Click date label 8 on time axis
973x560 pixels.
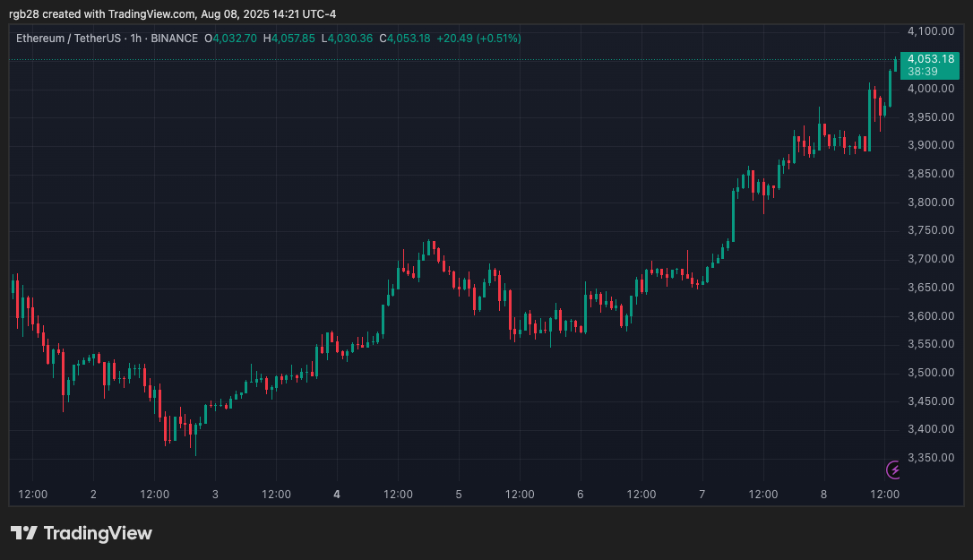824,495
